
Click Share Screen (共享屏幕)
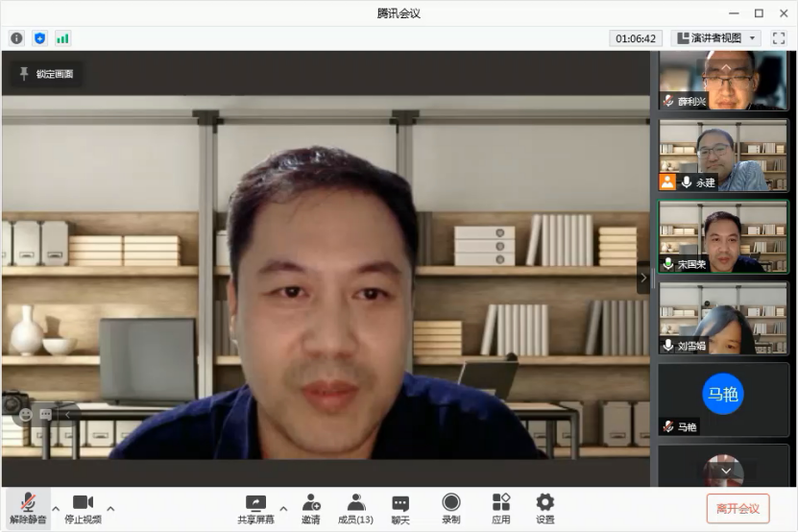click(x=255, y=508)
